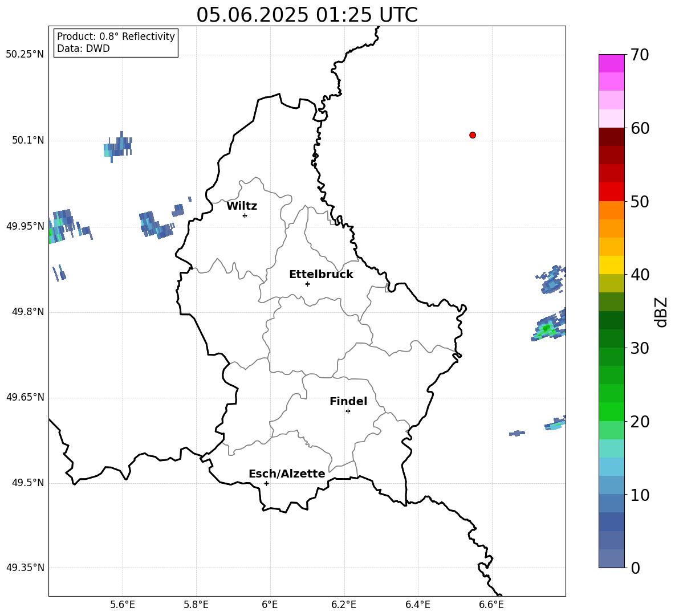
Task: Click the 49.65°N latitude label
Action: point(25,397)
